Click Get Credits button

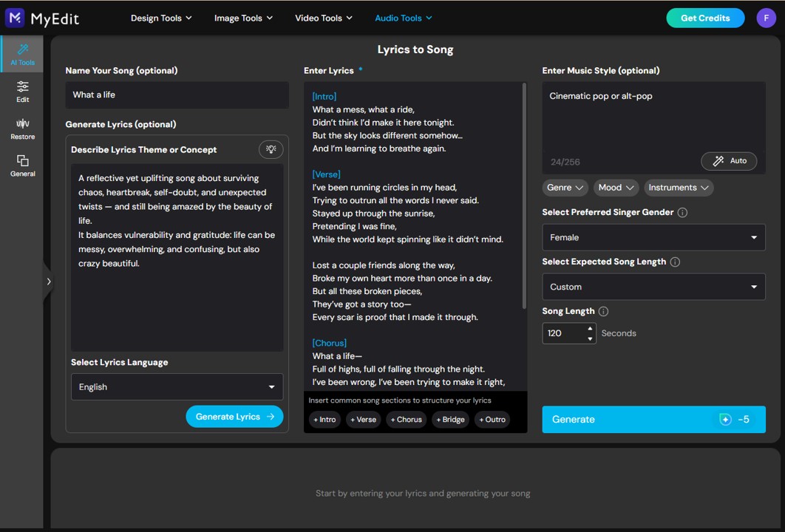705,18
